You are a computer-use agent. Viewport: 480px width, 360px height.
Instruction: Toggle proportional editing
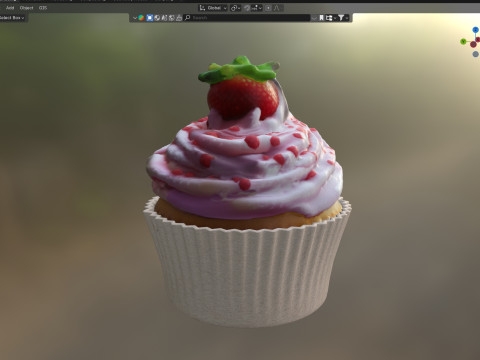(x=268, y=8)
